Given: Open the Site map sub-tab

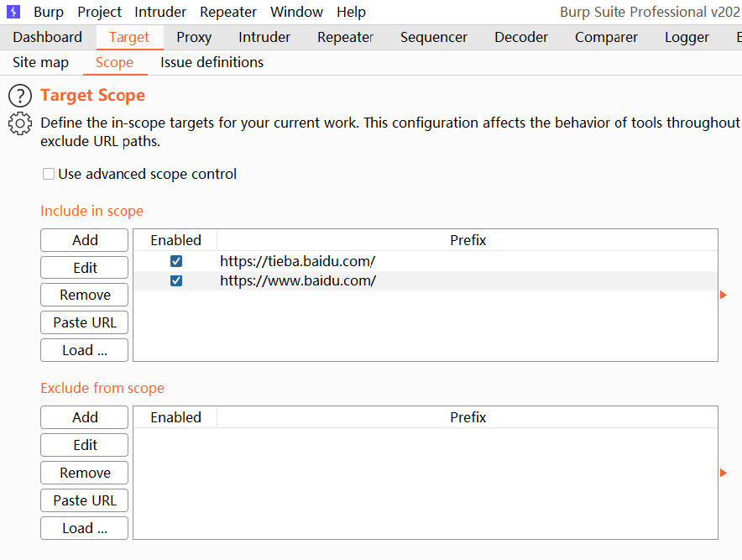Looking at the screenshot, I should [40, 62].
